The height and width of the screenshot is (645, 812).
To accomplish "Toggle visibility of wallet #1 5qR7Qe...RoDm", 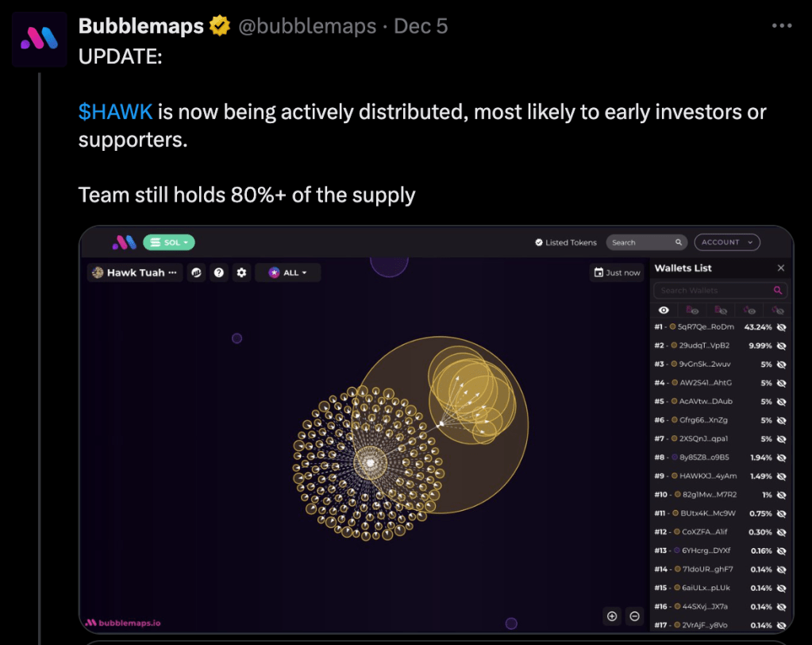I will coord(781,327).
